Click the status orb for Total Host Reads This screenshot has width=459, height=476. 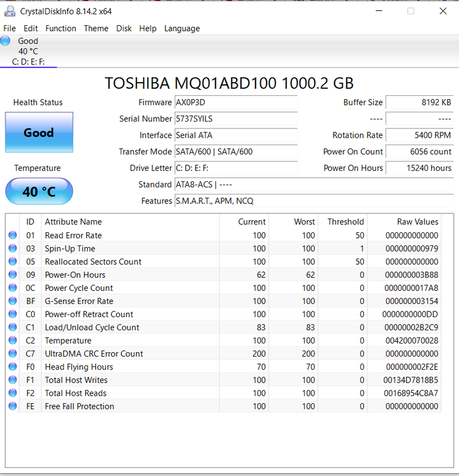click(x=13, y=393)
